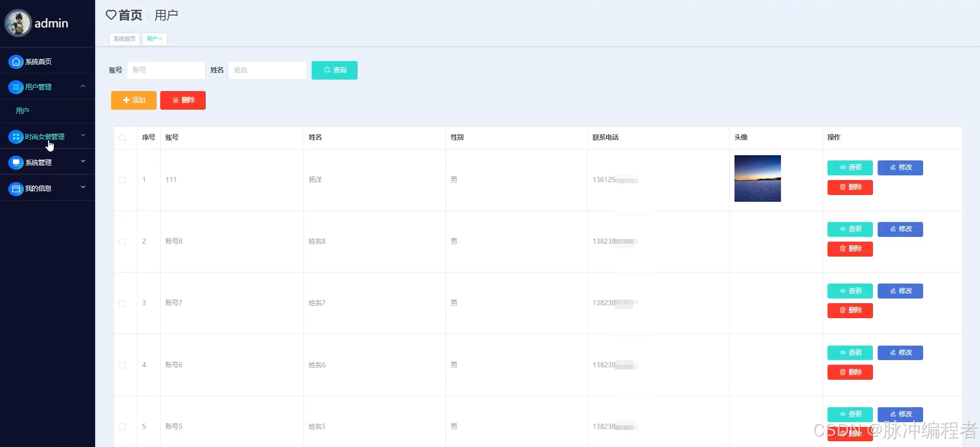
Task: Click the name cell 姓名5
Action: 317,427
